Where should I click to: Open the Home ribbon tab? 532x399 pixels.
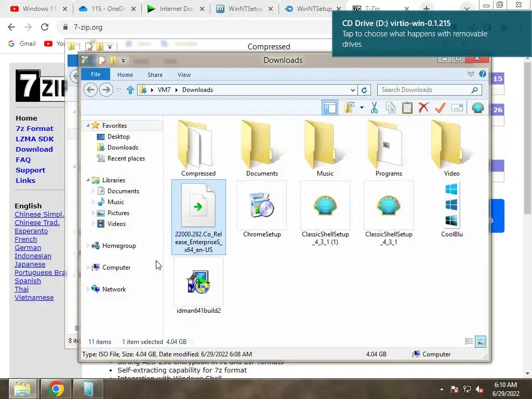click(x=125, y=75)
